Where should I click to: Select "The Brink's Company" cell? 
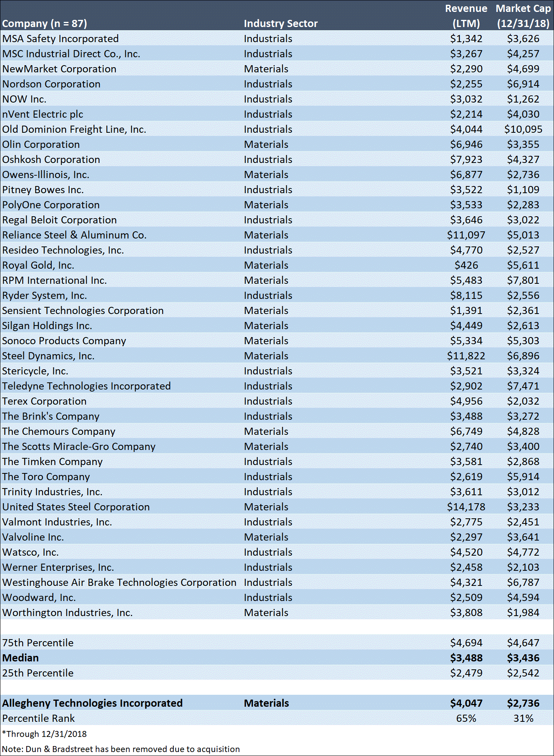point(51,416)
